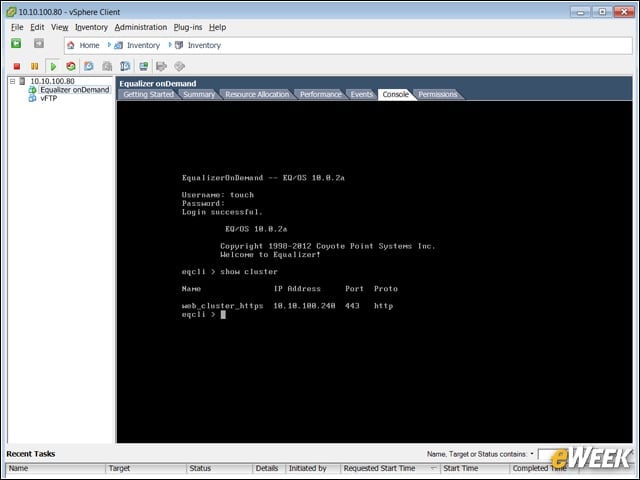
Task: Switch to the Summary tab
Action: click(199, 94)
